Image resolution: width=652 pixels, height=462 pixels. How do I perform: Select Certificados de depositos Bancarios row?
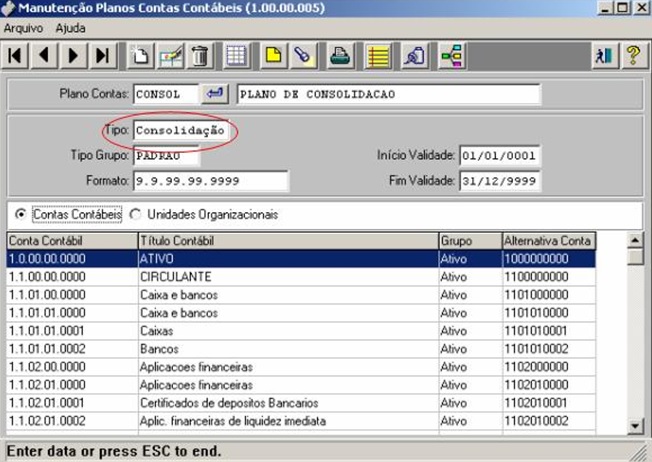[x=301, y=403]
